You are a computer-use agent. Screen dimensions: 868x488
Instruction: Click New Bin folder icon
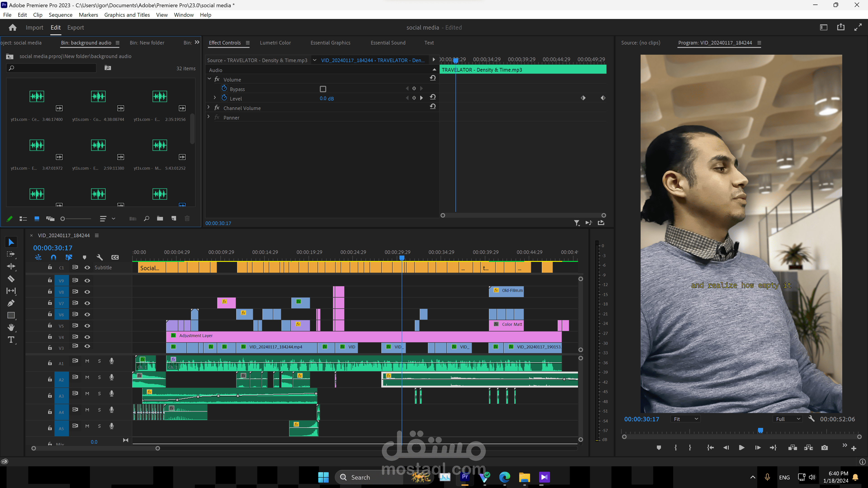pos(160,218)
